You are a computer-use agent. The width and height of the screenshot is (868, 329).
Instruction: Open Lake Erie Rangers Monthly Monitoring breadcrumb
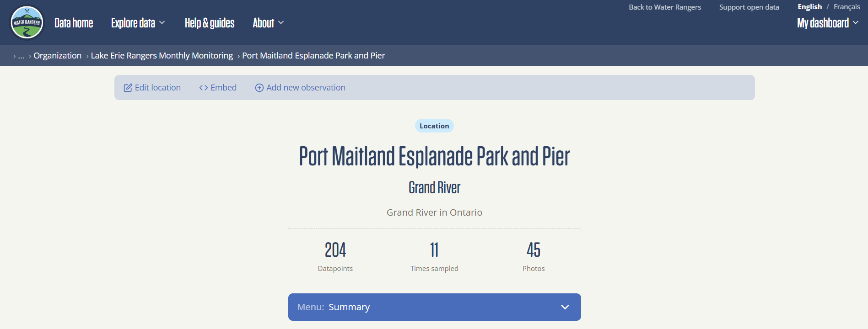162,56
